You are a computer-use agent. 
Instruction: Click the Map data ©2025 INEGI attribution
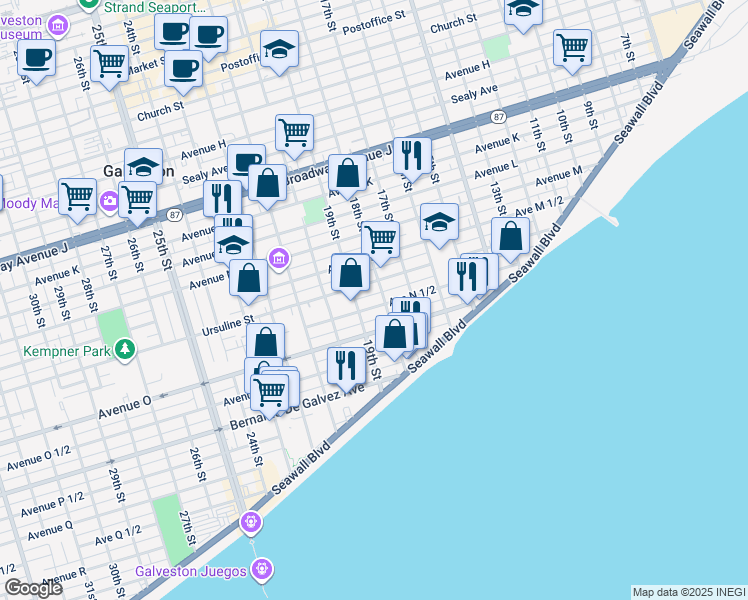point(690,593)
